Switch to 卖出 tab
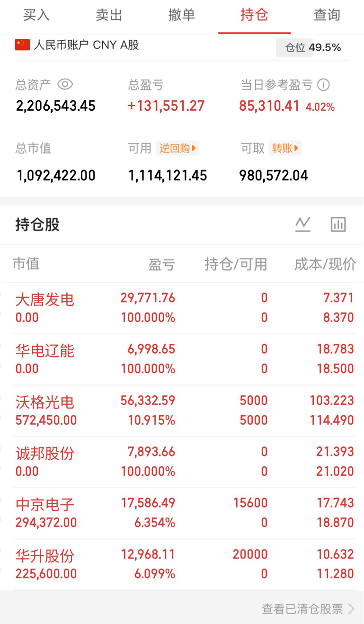The height and width of the screenshot is (624, 364). point(109,15)
